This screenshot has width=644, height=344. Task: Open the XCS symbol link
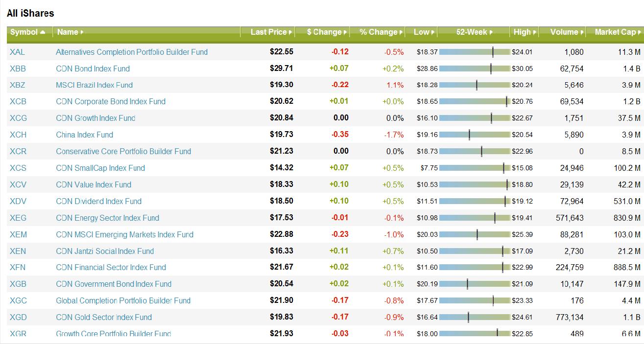point(18,168)
